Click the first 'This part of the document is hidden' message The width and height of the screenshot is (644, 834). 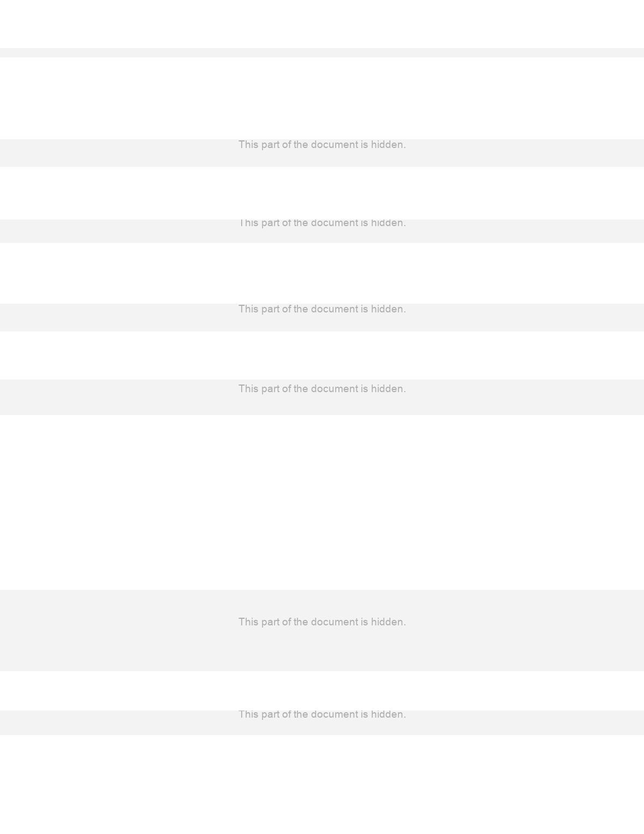coord(322,145)
